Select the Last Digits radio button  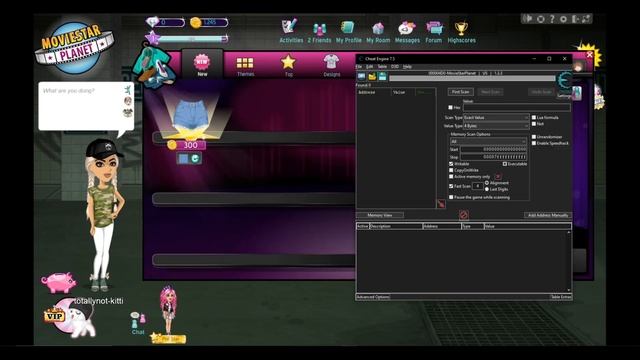pos(487,189)
